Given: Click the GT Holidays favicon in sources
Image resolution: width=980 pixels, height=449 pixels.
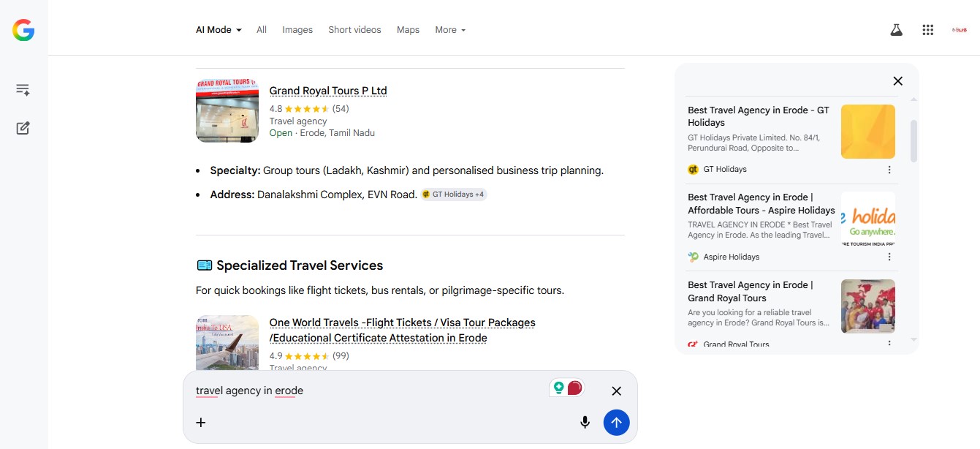Looking at the screenshot, I should coord(694,169).
